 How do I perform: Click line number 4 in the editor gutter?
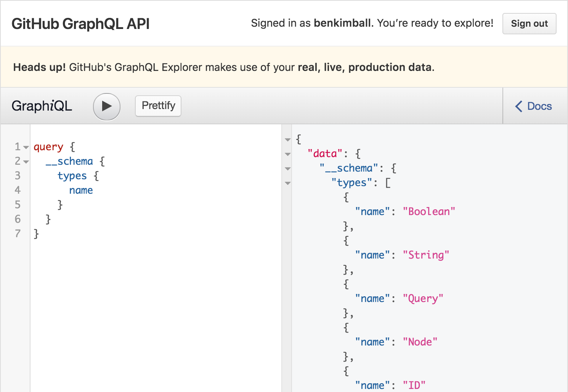(x=17, y=190)
